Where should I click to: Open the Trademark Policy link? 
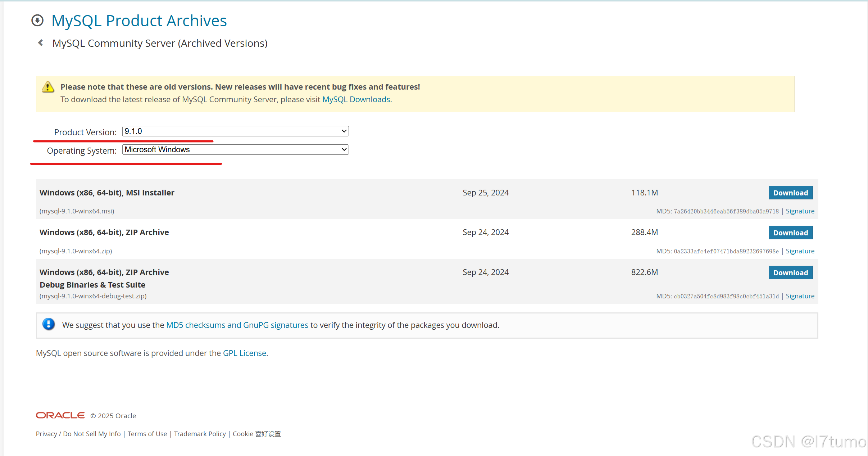[200, 434]
